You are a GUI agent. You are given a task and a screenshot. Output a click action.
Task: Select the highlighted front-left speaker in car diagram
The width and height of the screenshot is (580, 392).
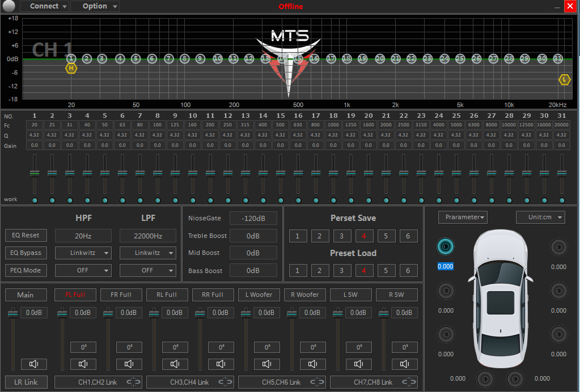(446, 246)
